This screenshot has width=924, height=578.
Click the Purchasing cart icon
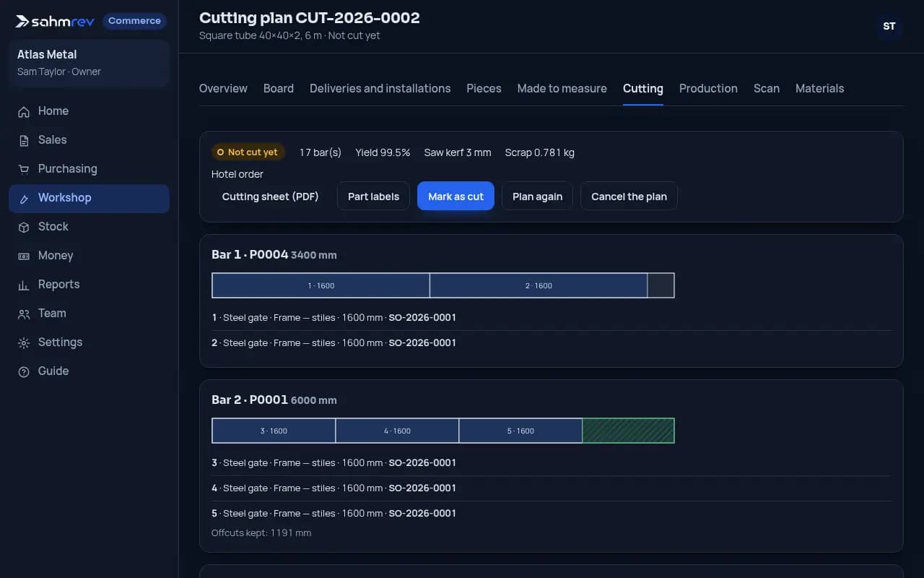click(x=24, y=169)
